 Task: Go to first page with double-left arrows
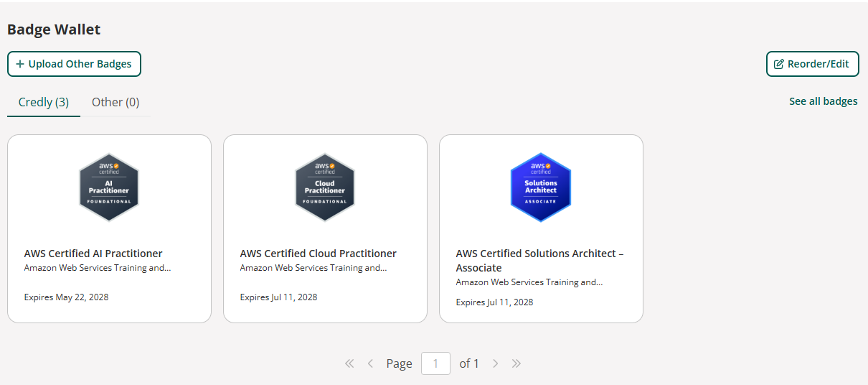tap(349, 363)
